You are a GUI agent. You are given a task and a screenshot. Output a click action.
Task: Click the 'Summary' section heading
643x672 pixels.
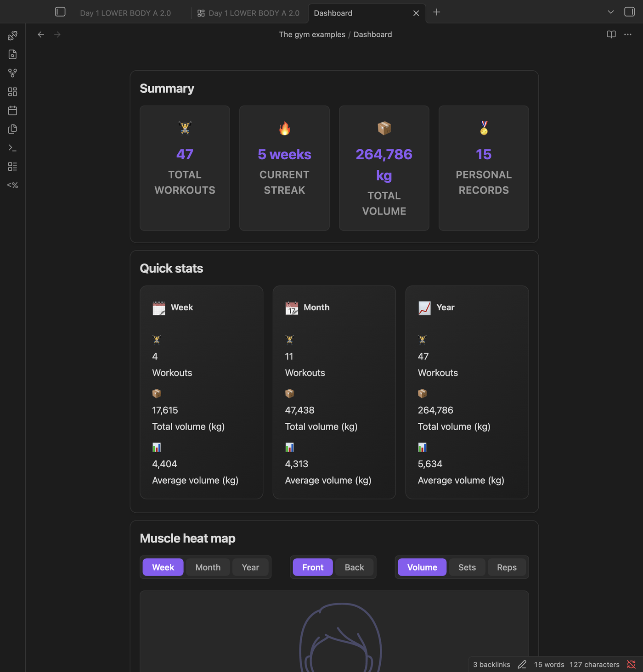(x=167, y=89)
